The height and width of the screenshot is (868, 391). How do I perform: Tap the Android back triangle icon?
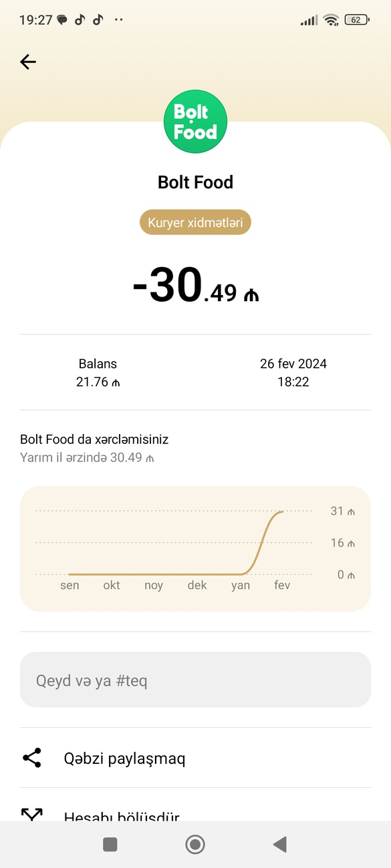[x=280, y=845]
